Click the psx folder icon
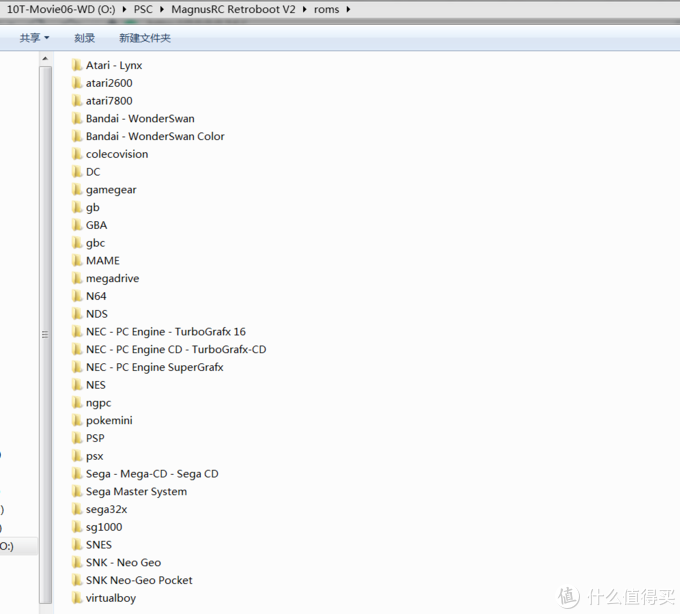680x614 pixels. click(77, 456)
